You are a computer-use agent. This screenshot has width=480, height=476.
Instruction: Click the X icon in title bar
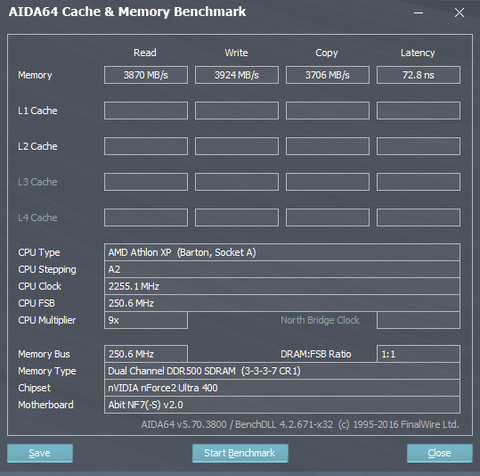459,13
